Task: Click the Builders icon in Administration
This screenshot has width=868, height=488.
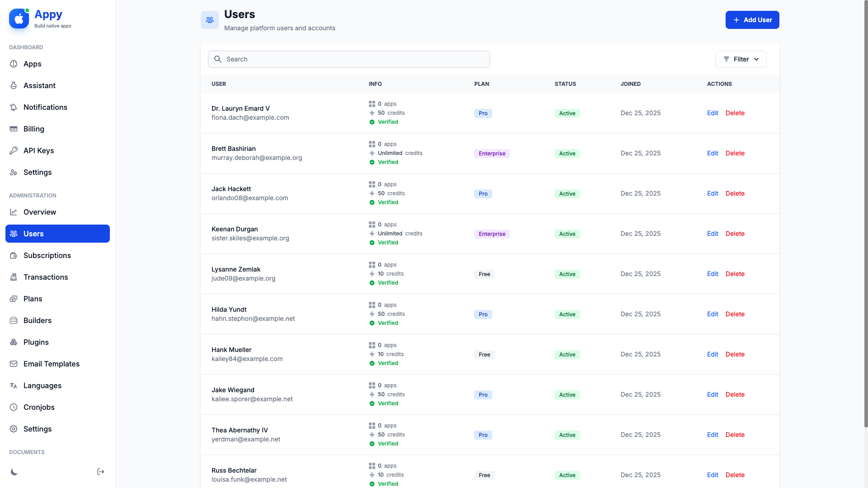Action: click(14, 320)
